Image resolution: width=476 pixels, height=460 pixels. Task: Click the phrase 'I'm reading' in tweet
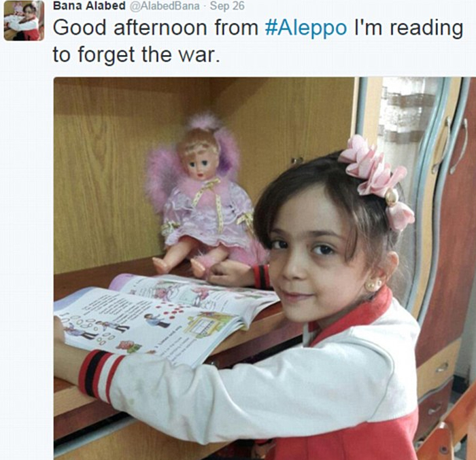409,29
